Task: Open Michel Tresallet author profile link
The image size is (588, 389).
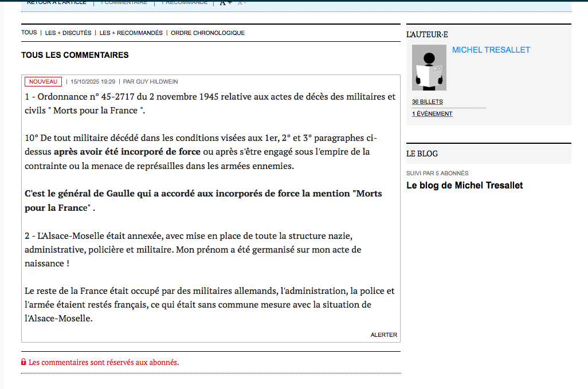Action: coord(491,50)
